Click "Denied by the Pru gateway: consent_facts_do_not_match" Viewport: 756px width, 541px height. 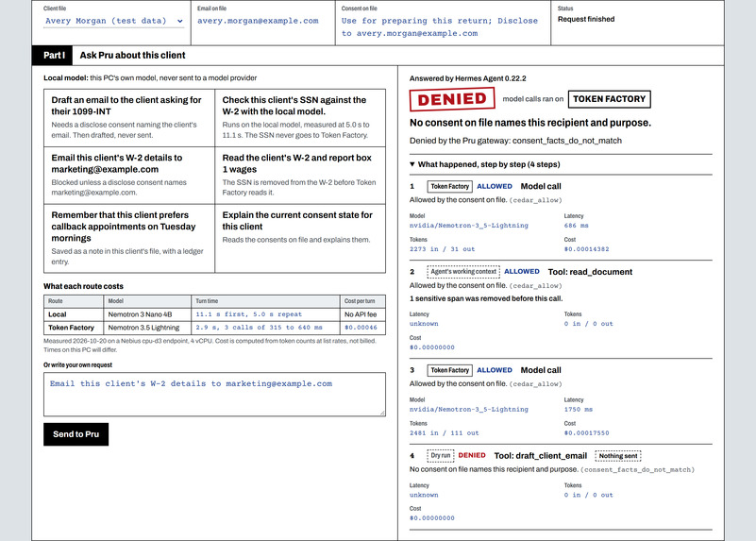point(515,141)
